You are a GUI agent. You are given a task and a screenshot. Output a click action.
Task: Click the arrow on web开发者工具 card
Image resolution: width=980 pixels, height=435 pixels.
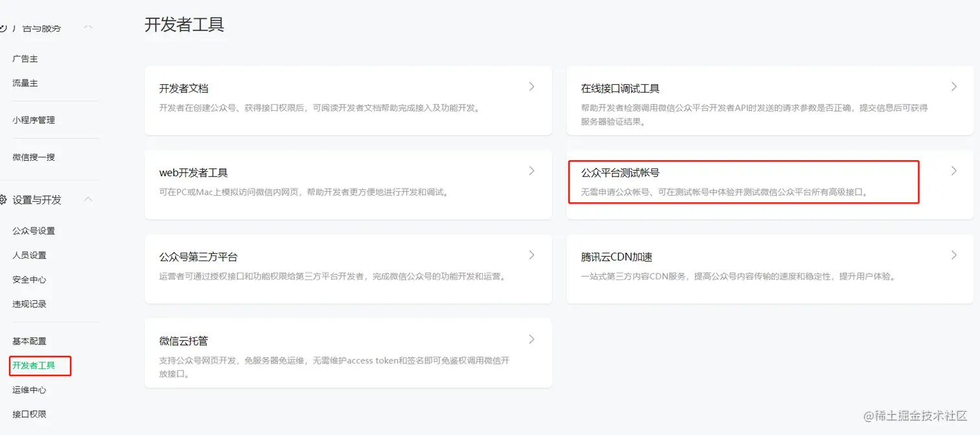(x=531, y=170)
